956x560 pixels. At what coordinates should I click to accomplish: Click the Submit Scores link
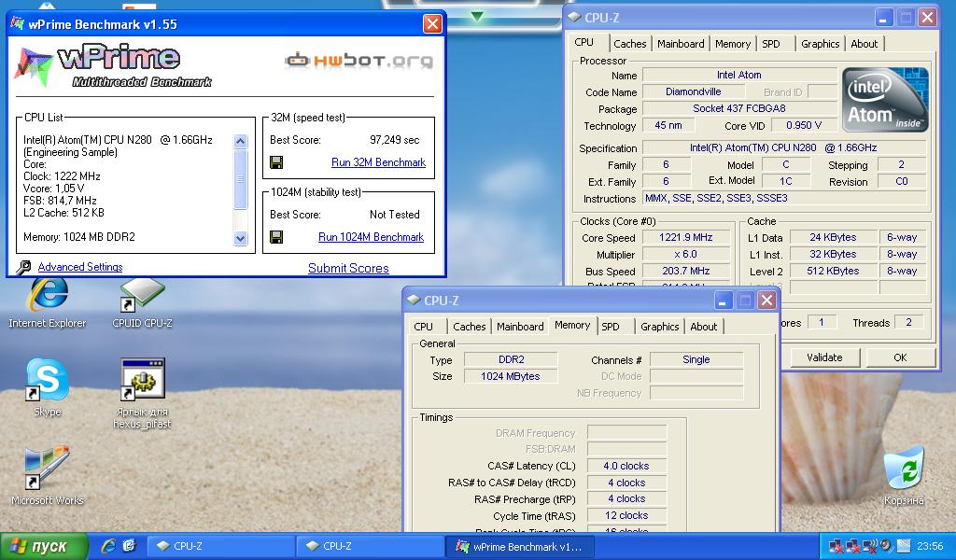[x=348, y=268]
